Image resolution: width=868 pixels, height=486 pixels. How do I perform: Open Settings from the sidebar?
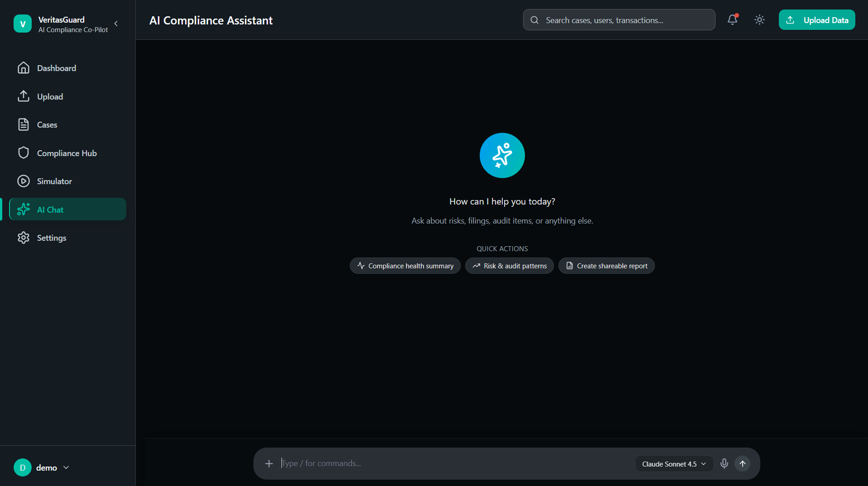point(67,238)
